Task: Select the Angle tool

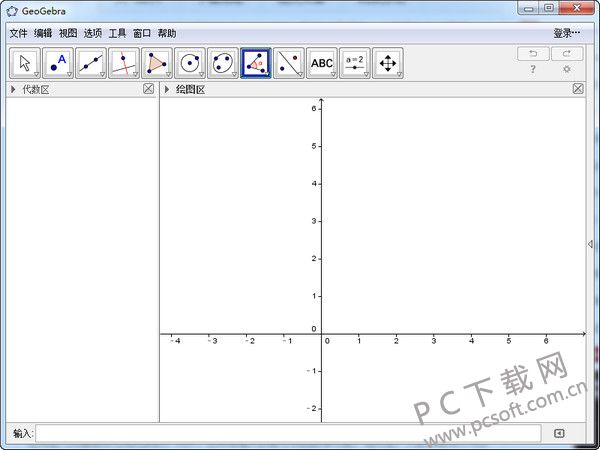Action: click(x=256, y=63)
